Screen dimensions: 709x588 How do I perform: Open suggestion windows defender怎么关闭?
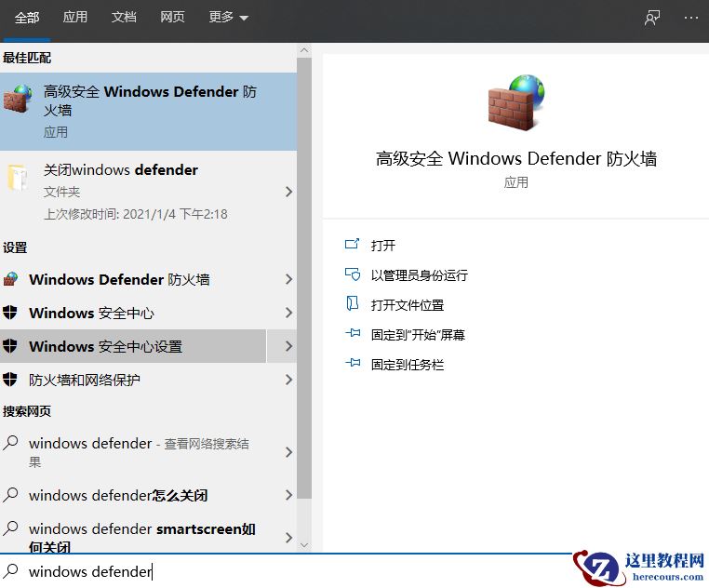tap(148, 495)
